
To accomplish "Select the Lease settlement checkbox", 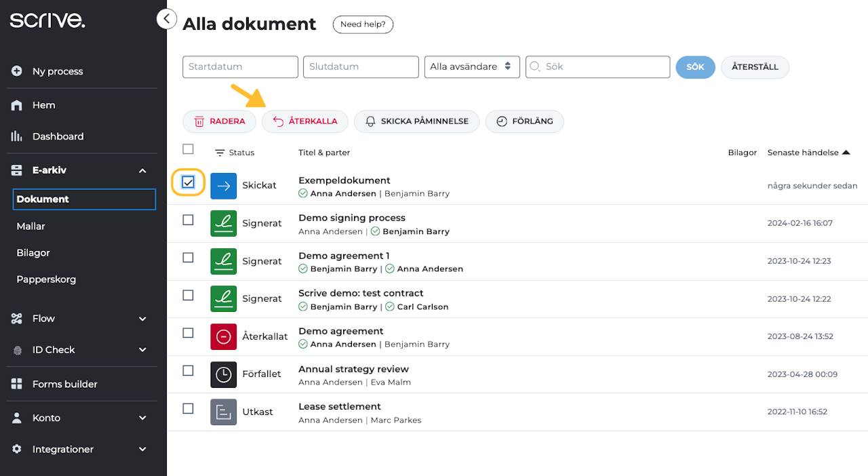I will click(189, 408).
